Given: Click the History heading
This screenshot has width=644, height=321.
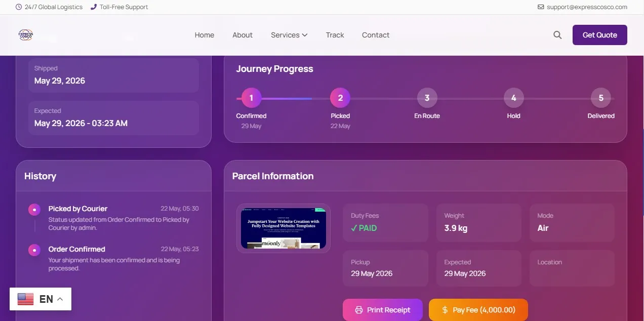Looking at the screenshot, I should (40, 176).
